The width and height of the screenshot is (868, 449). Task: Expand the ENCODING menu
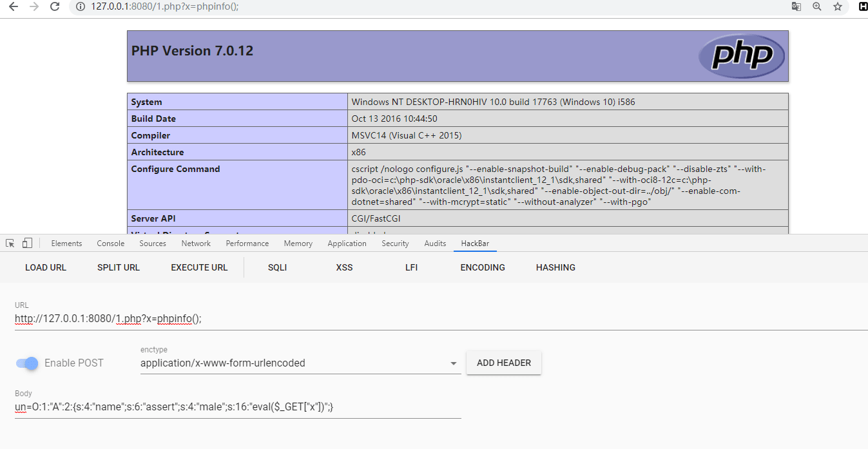483,267
